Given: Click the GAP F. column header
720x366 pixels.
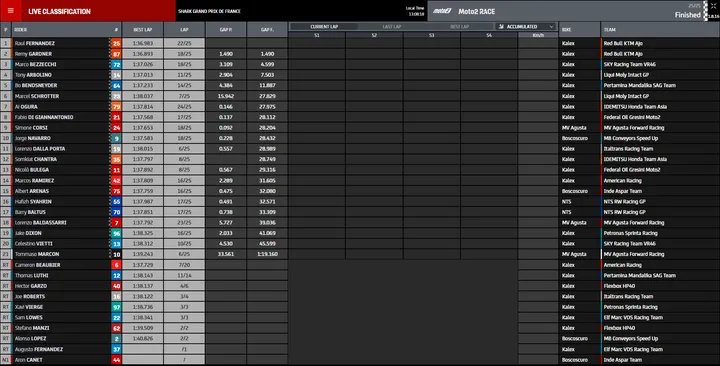Looking at the screenshot, I should [x=267, y=29].
